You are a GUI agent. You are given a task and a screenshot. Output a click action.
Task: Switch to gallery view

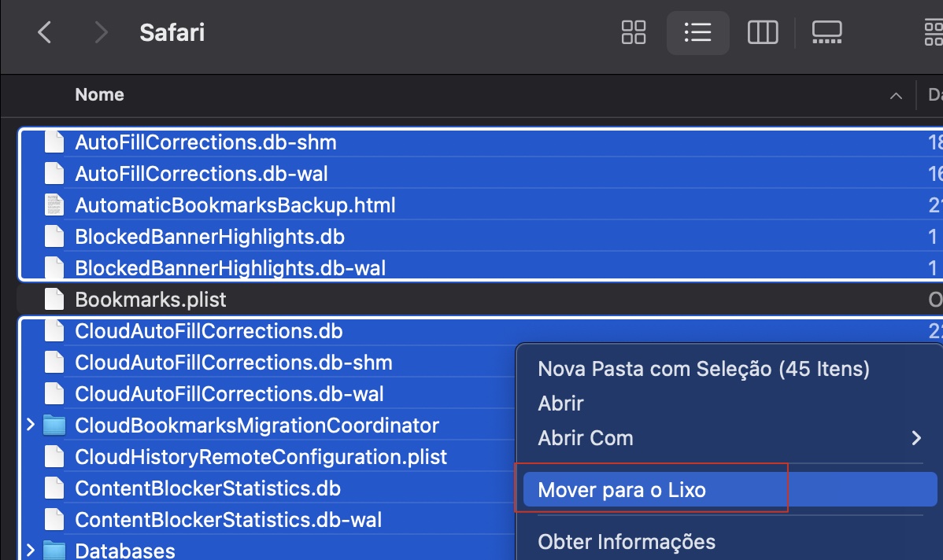pos(827,33)
